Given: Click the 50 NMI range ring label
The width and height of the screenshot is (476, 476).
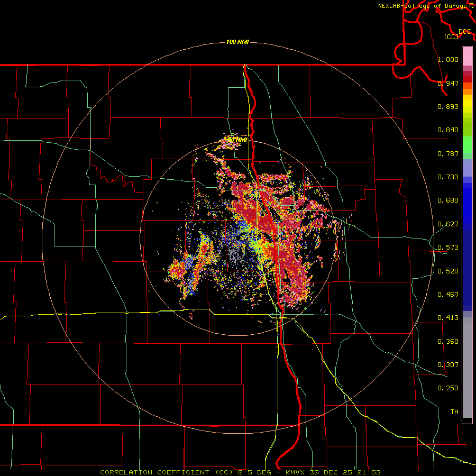Looking at the screenshot, I should point(238,140).
